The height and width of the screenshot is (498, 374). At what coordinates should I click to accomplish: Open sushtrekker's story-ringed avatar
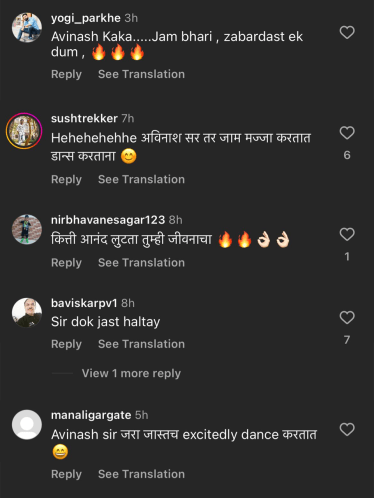pos(24,131)
